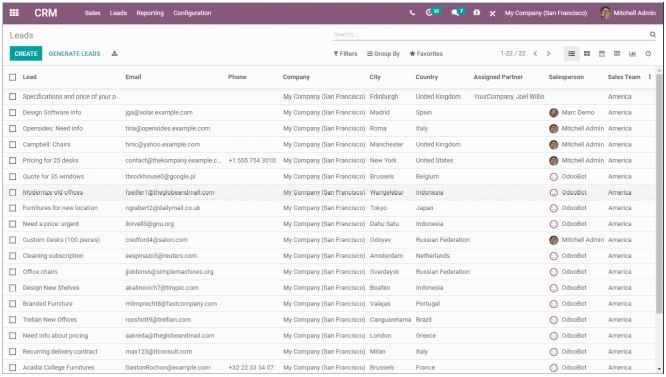666x377 pixels.
Task: Switch to kanban view icon
Action: (x=587, y=53)
